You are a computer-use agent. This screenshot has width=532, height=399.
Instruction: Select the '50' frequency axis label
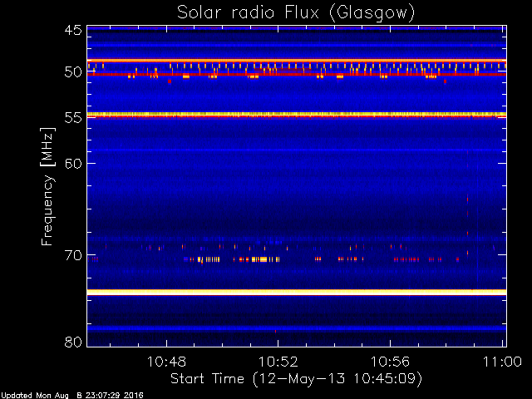click(73, 72)
